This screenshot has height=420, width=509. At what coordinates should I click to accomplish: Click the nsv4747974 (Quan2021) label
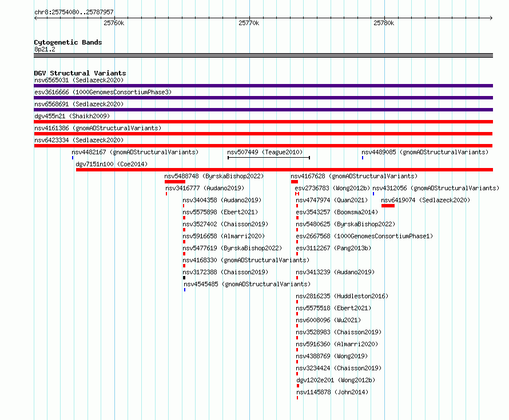pyautogui.click(x=332, y=200)
